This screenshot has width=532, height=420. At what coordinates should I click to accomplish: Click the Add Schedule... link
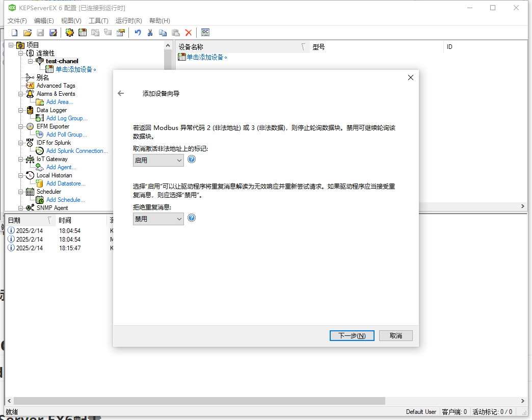pyautogui.click(x=66, y=199)
